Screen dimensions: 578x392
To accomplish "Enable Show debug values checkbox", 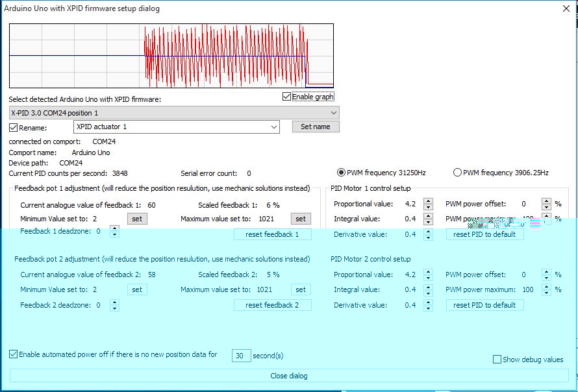I will tap(497, 360).
